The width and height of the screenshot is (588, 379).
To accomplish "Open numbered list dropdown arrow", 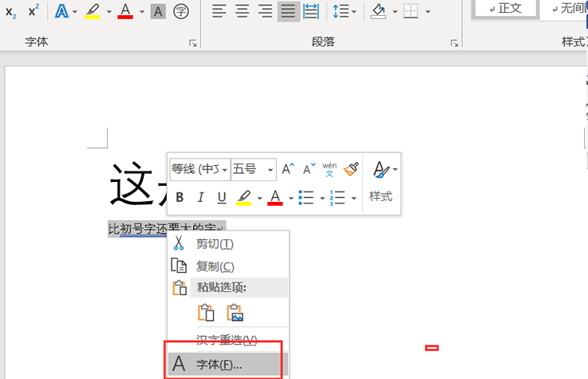I will pos(353,198).
